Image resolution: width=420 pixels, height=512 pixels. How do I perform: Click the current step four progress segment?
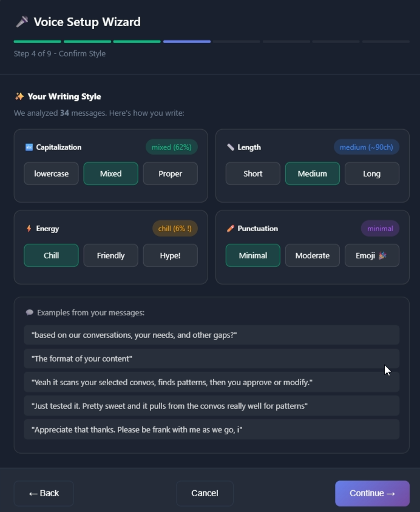[187, 42]
